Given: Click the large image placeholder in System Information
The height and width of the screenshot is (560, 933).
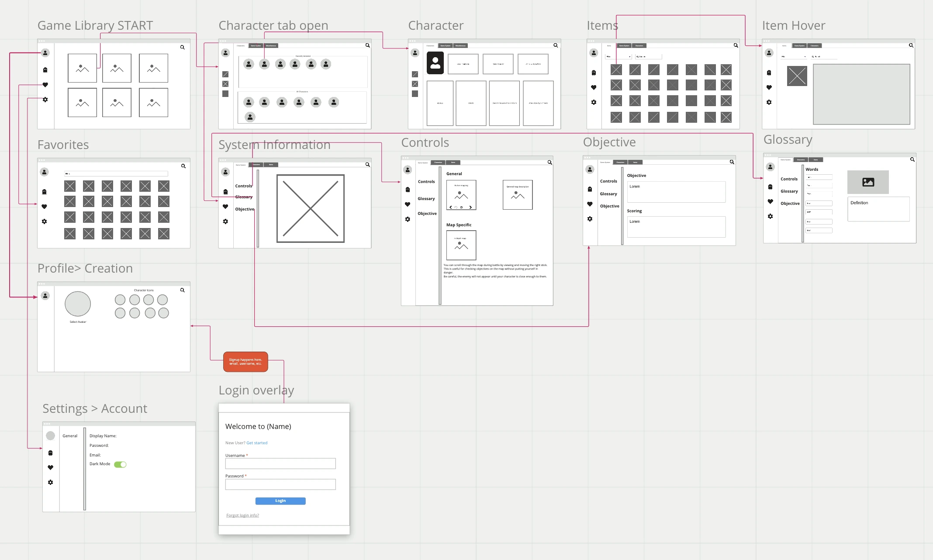Looking at the screenshot, I should tap(311, 209).
